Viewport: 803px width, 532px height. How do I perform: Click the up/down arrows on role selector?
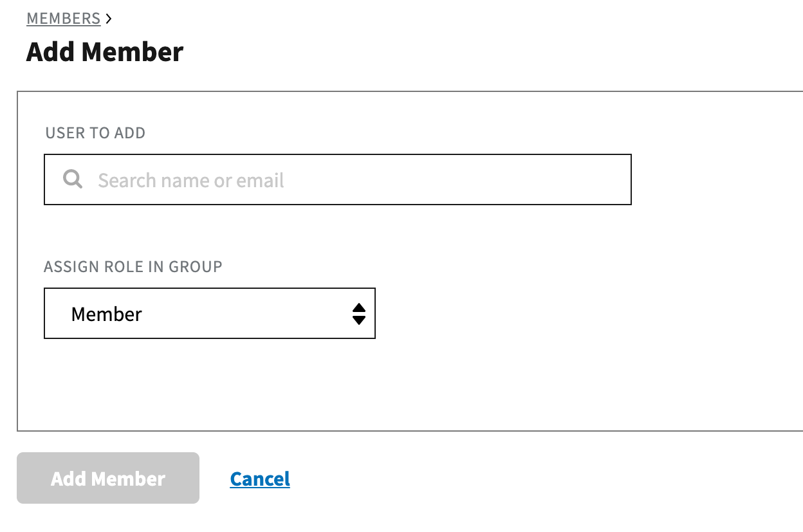pos(358,314)
